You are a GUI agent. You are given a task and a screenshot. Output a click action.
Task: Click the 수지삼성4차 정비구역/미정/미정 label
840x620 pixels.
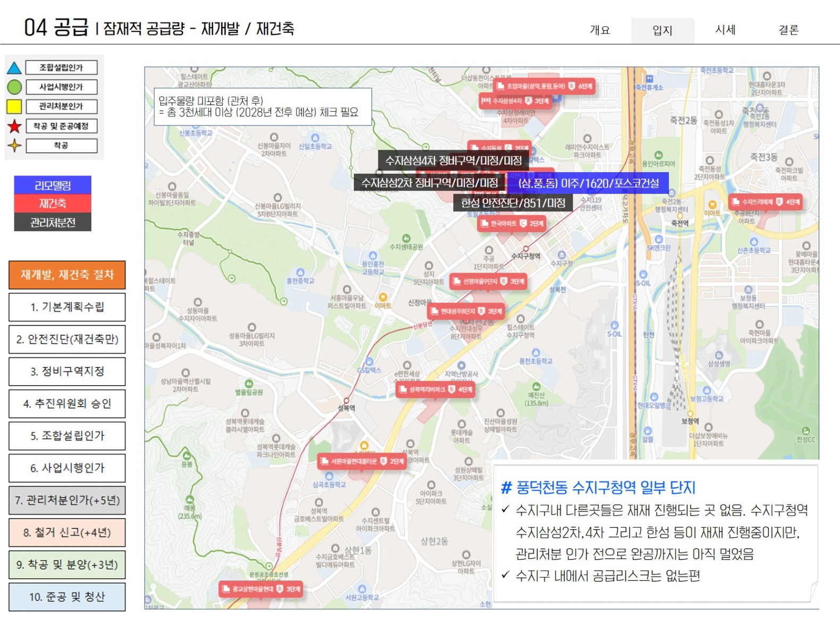[454, 160]
